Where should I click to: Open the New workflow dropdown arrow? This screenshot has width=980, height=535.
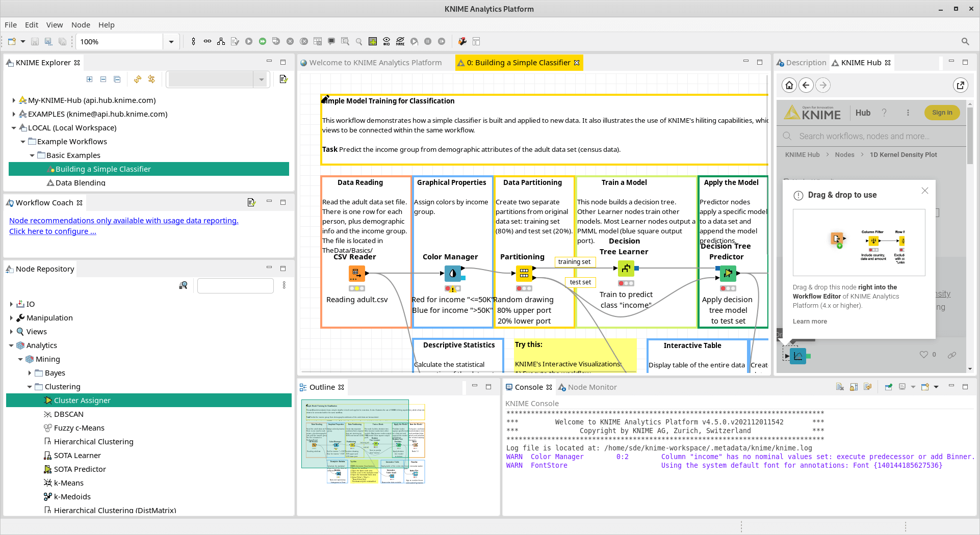23,42
